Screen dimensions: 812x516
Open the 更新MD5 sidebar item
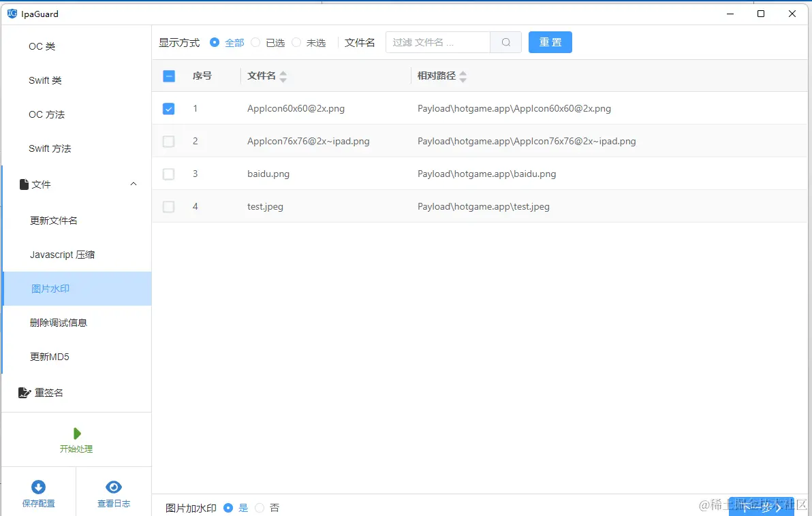click(50, 357)
